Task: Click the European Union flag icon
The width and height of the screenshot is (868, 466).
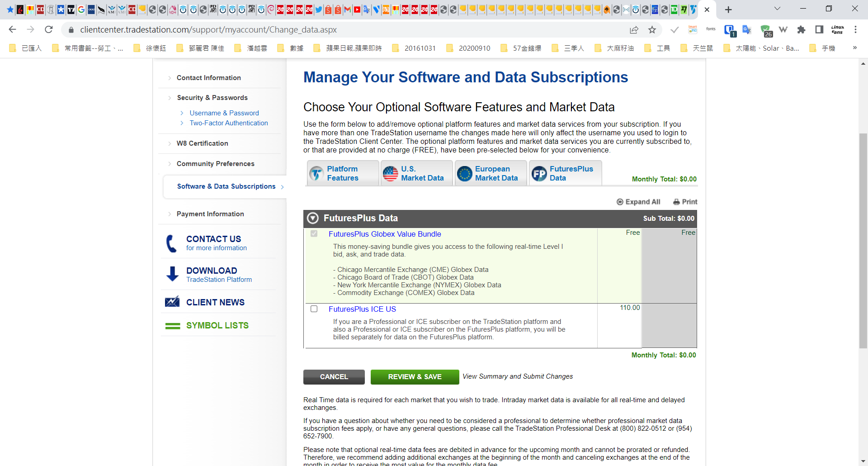Action: [x=465, y=173]
